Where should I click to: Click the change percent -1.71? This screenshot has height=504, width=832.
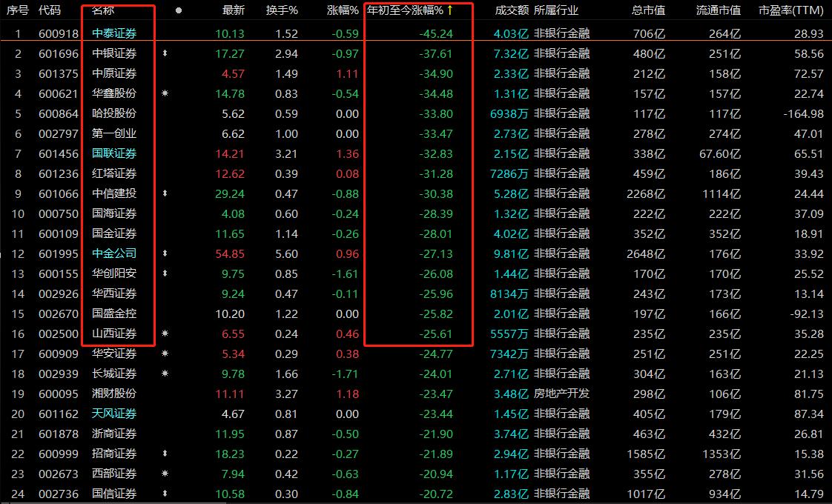[346, 374]
